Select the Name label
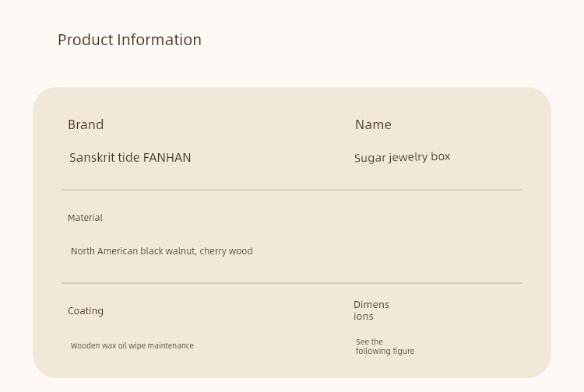The width and height of the screenshot is (584, 392). tap(373, 124)
